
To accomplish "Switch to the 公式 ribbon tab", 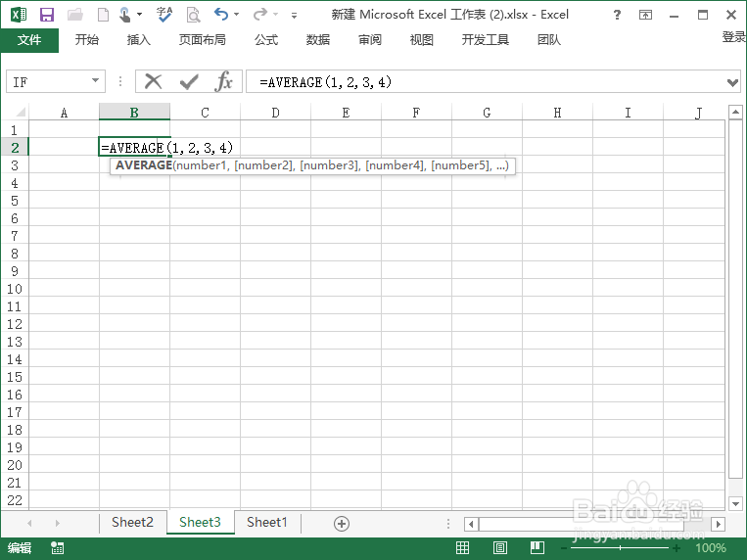I will (x=266, y=40).
